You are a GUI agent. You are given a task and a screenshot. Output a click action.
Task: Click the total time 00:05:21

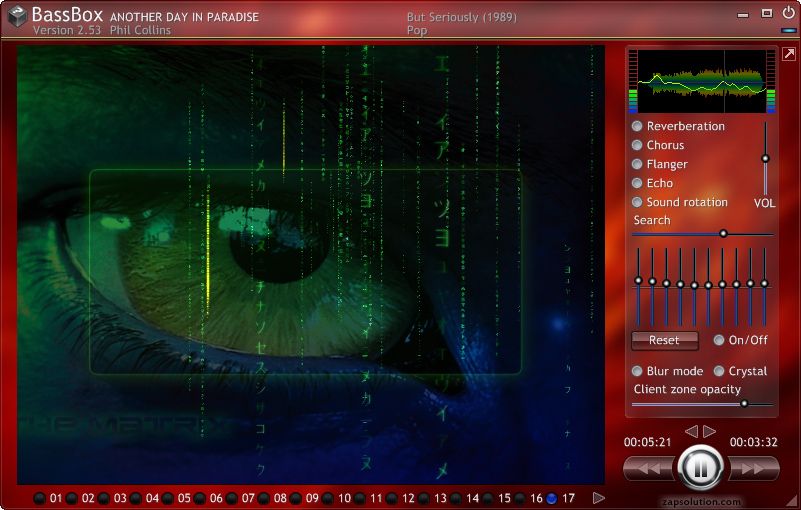647,442
